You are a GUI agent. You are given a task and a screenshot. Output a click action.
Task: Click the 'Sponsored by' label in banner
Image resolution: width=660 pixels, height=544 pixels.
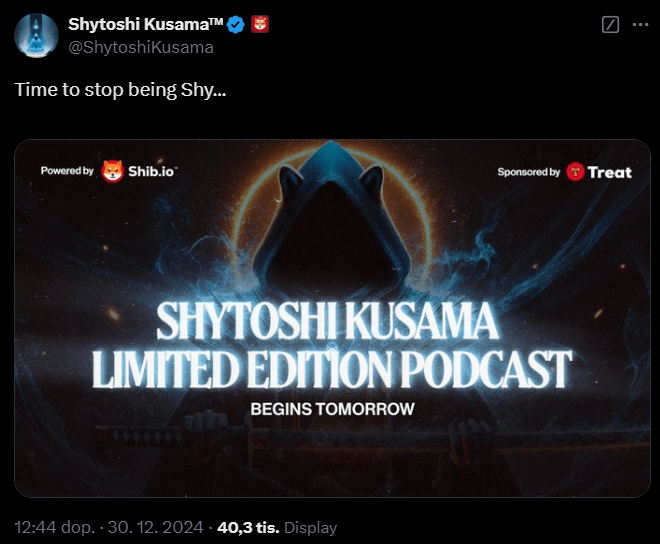[529, 172]
